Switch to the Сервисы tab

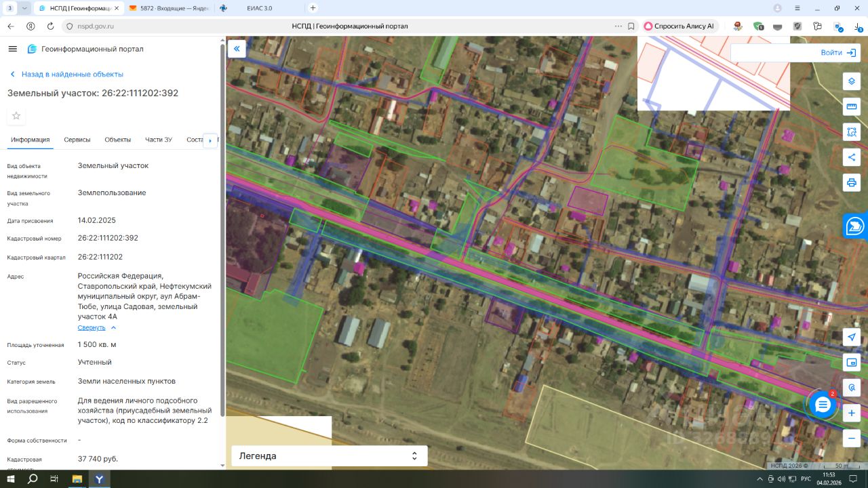(77, 140)
